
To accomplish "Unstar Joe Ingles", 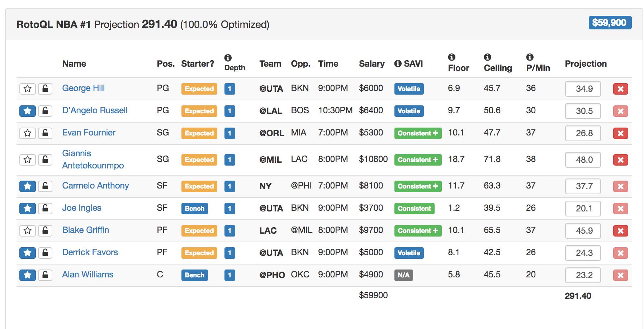I will tap(28, 208).
